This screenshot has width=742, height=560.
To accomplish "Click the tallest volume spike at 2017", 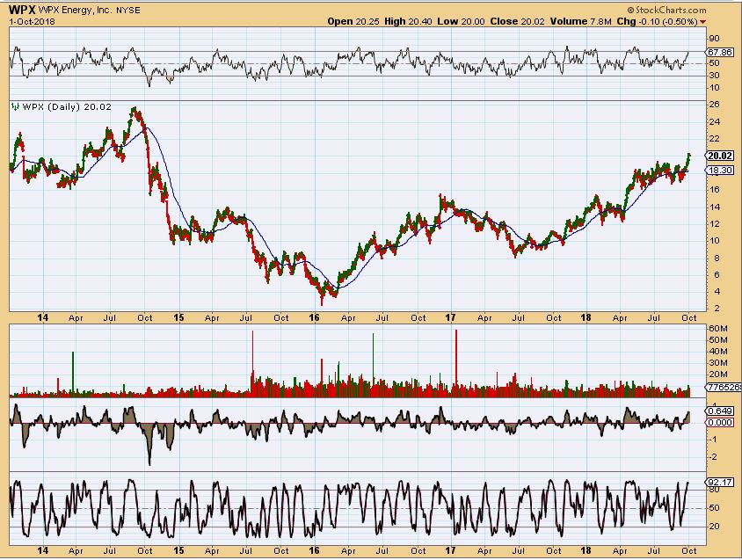I will tap(456, 360).
